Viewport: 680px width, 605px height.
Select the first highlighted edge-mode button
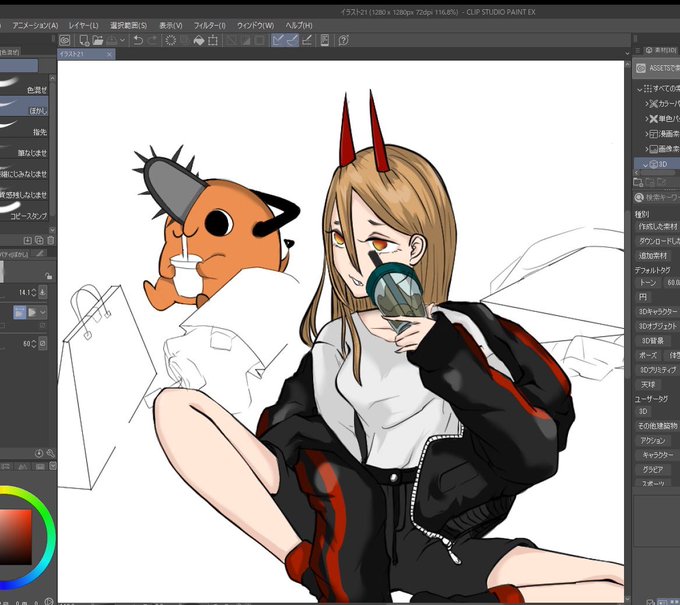click(x=20, y=312)
